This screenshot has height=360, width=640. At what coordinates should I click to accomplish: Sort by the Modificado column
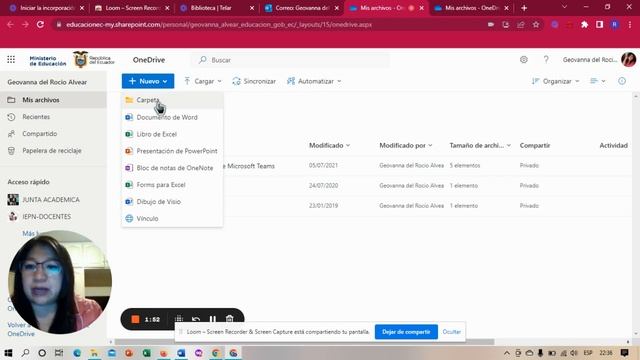[x=329, y=145]
